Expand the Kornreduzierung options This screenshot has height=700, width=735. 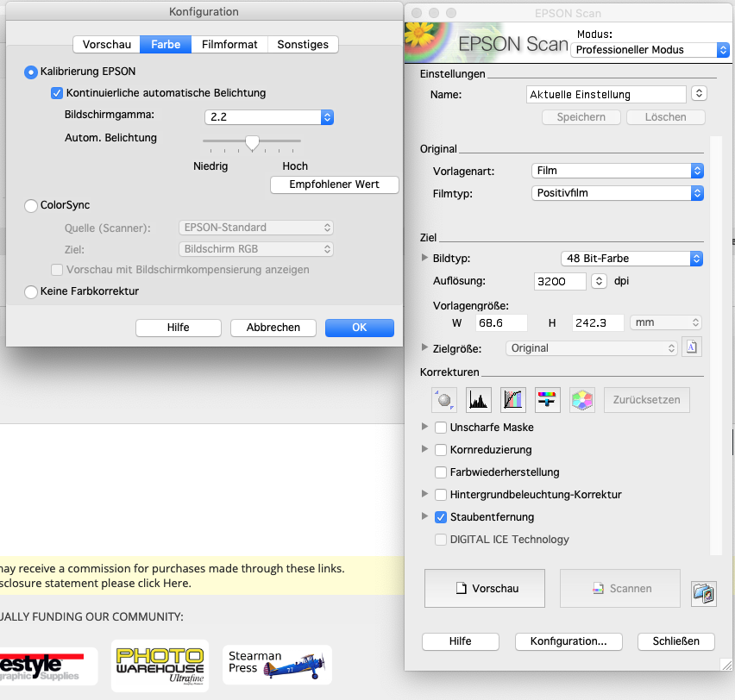pos(424,449)
